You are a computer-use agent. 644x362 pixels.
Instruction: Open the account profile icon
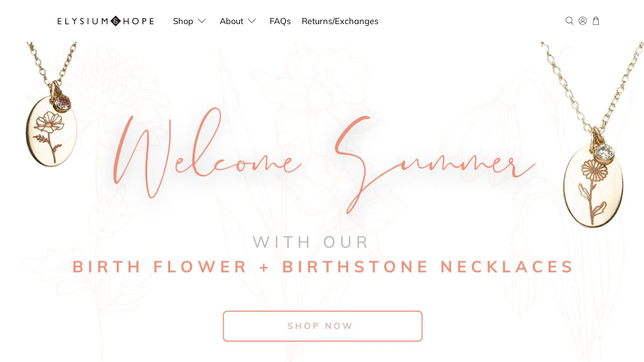pyautogui.click(x=583, y=21)
